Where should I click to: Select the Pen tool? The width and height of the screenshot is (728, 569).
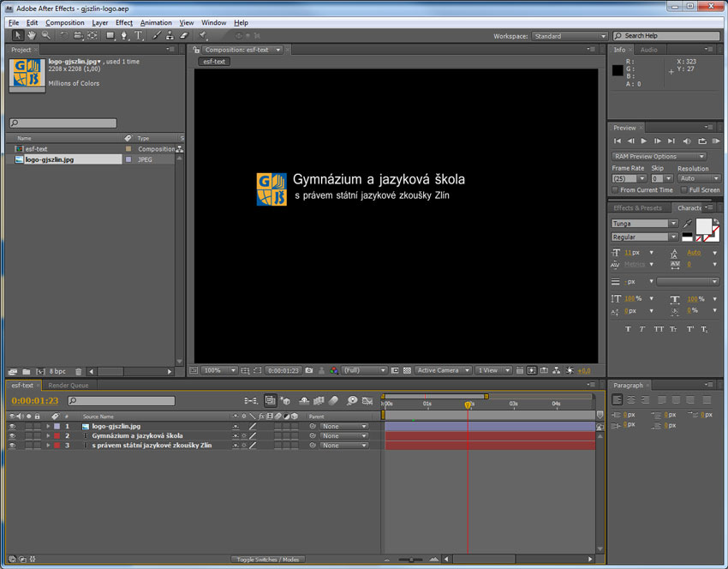(x=124, y=35)
